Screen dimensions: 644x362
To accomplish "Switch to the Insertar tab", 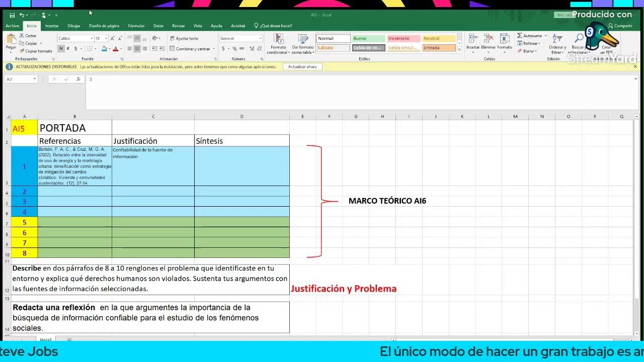I will click(x=52, y=26).
